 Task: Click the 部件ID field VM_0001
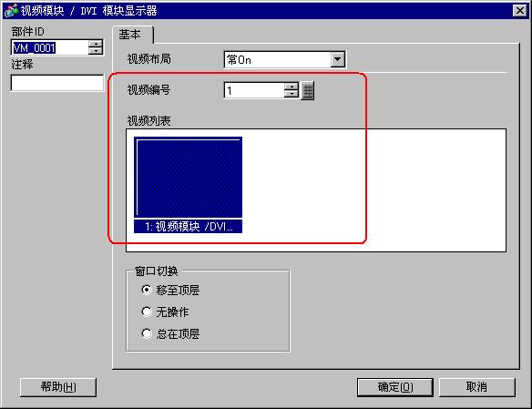coord(50,47)
